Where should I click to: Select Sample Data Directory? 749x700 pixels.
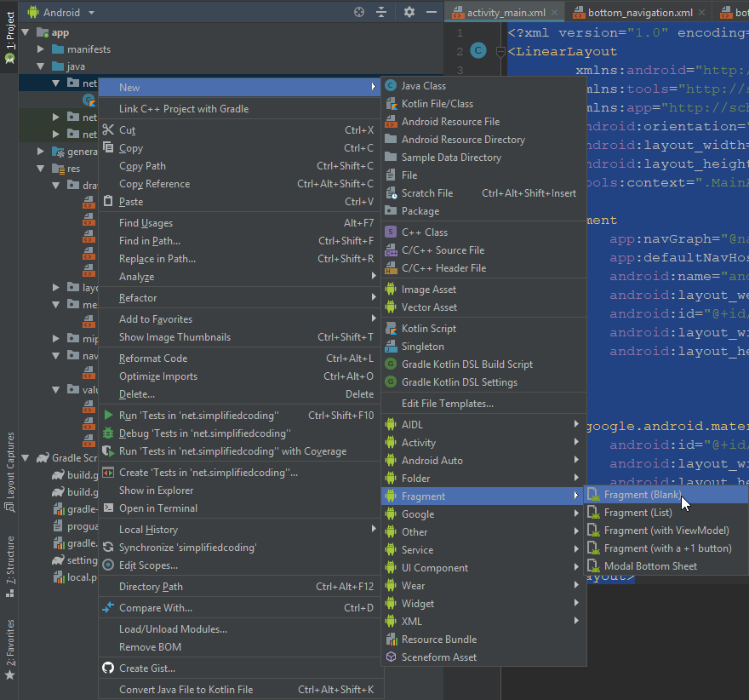coord(484,158)
